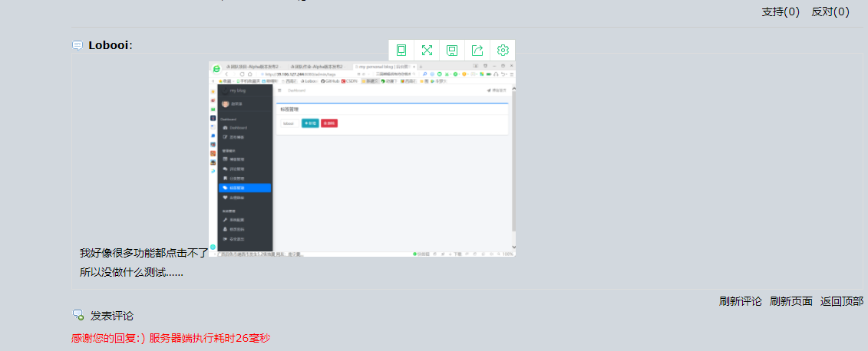The height and width of the screenshot is (351, 868).
Task: Click 支持(0) to support the comment
Action: [781, 11]
